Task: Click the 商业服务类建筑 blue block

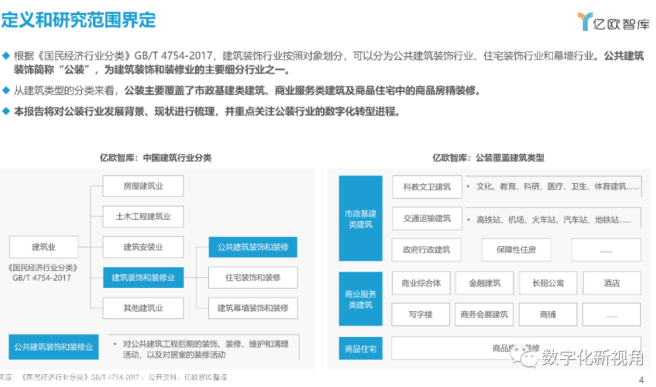Action: tap(360, 299)
